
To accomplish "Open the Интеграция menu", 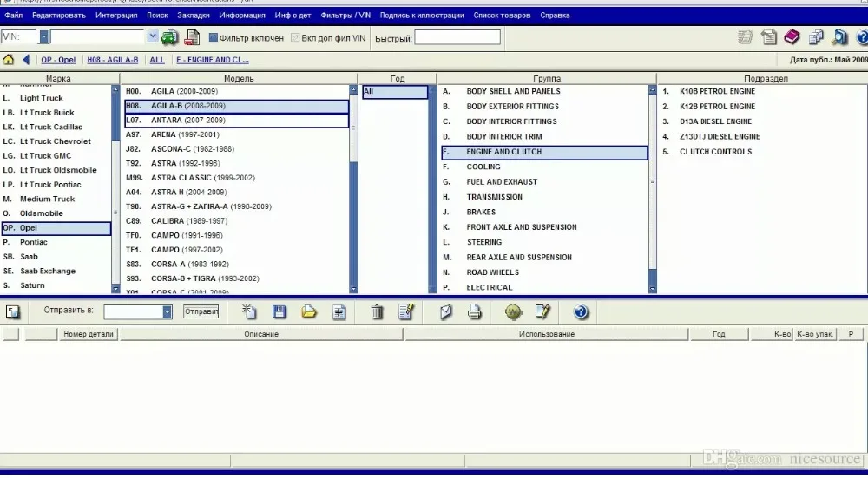I will tap(116, 16).
